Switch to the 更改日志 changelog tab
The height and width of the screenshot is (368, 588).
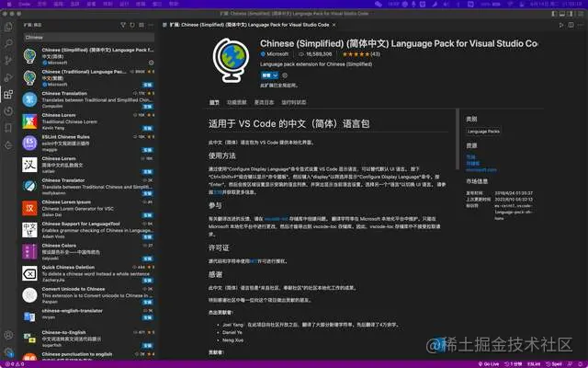point(264,101)
